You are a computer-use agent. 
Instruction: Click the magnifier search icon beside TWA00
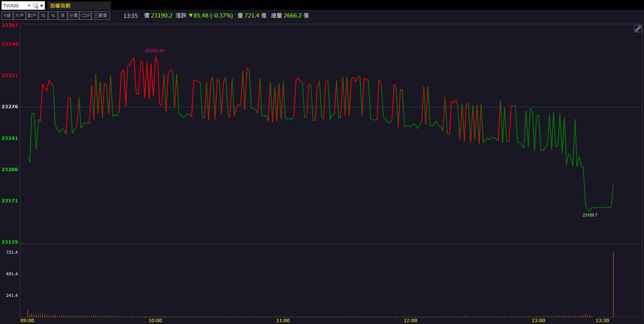click(x=35, y=6)
